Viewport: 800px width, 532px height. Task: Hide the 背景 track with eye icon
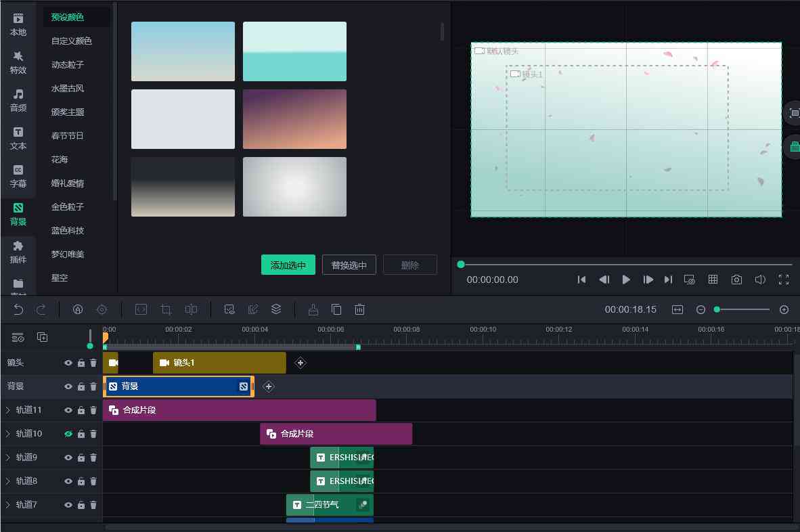68,386
